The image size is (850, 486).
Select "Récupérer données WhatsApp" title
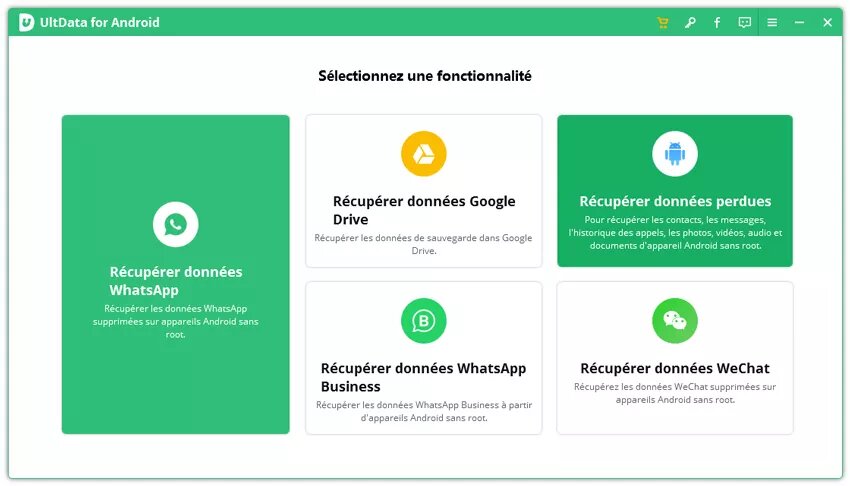(175, 280)
